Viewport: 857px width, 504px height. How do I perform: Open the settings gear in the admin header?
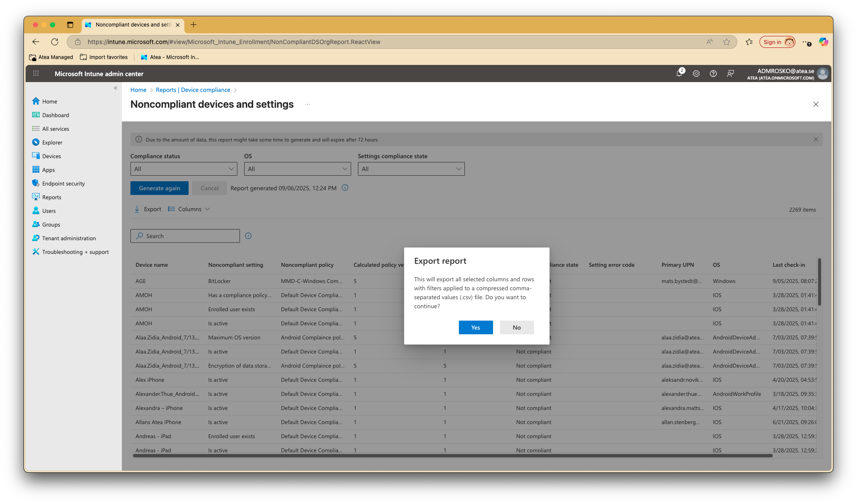(x=696, y=74)
